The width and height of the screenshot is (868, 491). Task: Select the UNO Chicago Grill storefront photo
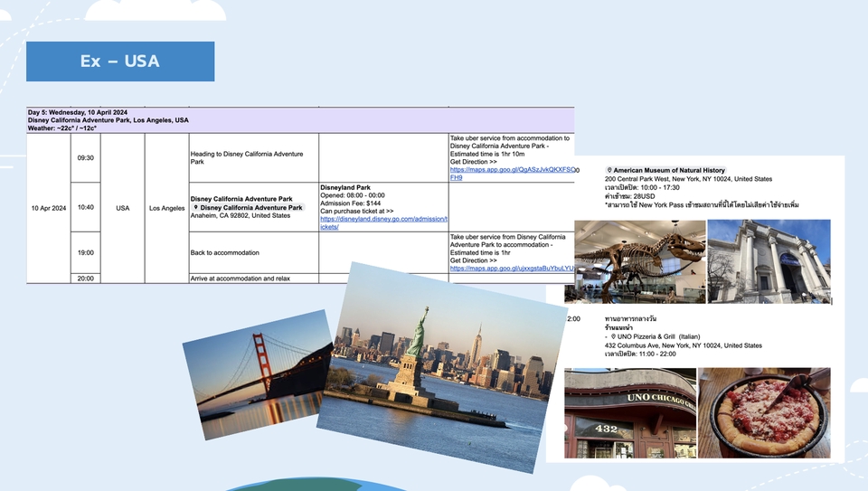pyautogui.click(x=630, y=413)
